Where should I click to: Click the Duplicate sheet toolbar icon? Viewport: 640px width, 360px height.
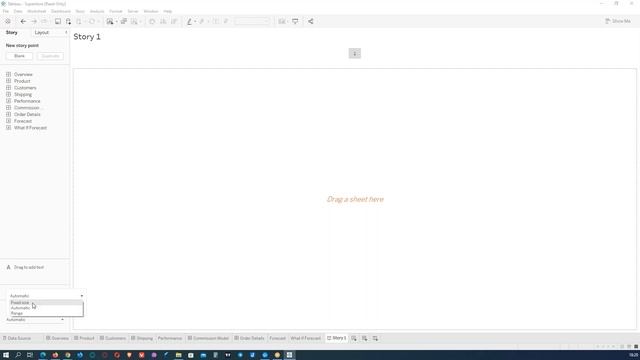click(123, 21)
